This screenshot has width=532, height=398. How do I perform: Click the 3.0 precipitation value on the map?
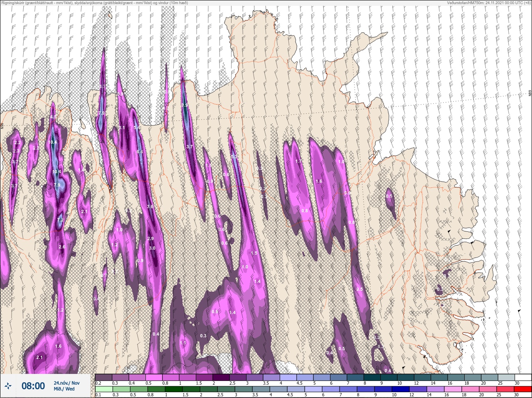[152, 248]
